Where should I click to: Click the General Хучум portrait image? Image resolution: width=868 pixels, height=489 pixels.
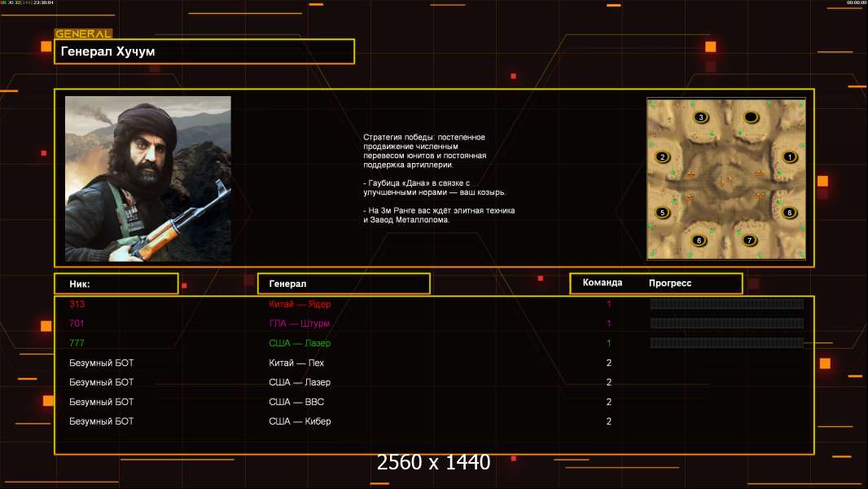pyautogui.click(x=147, y=178)
